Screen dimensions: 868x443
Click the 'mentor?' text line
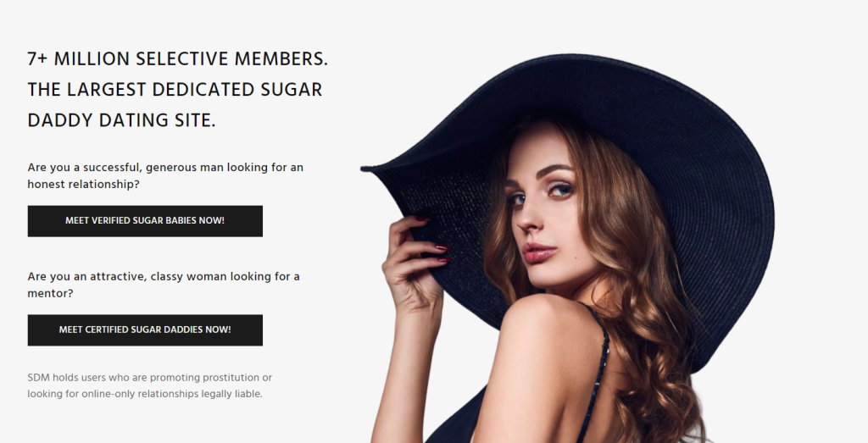[x=50, y=293]
